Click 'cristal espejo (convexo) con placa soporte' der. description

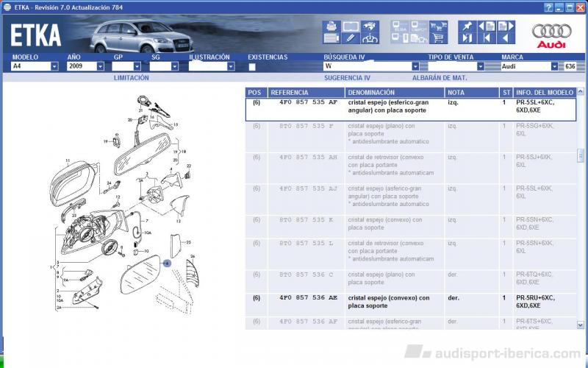[x=389, y=302]
